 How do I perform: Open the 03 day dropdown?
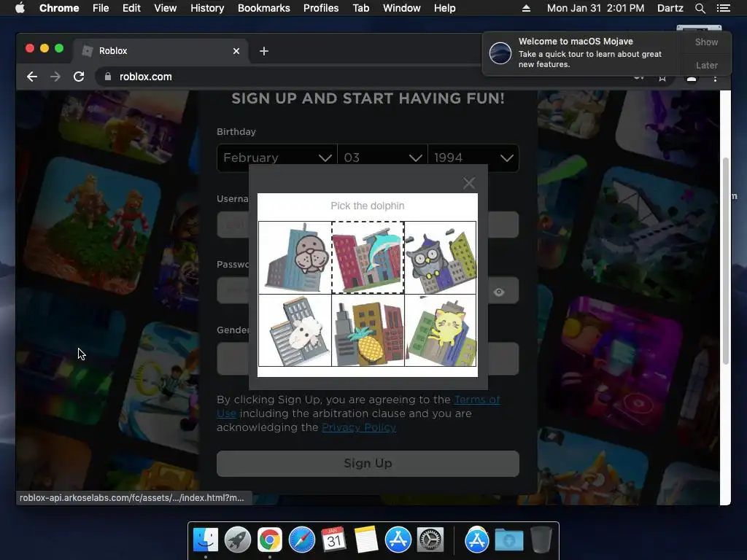point(382,157)
